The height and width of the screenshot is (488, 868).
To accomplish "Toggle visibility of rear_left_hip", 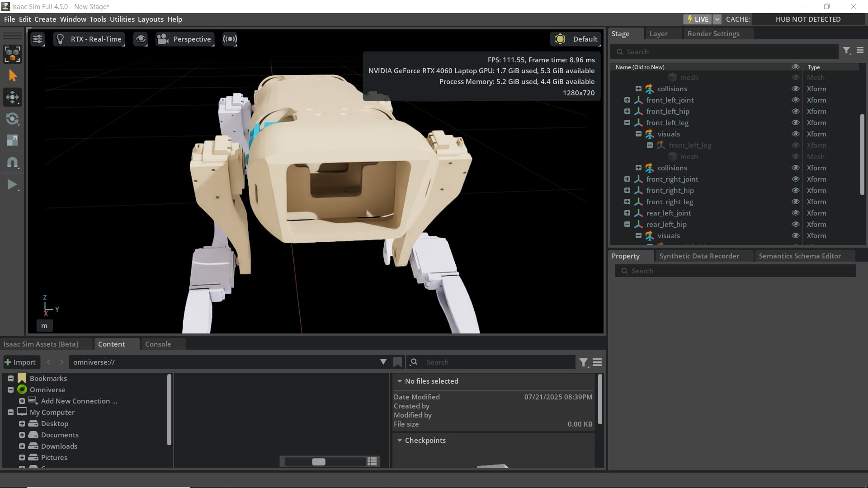I will click(795, 225).
